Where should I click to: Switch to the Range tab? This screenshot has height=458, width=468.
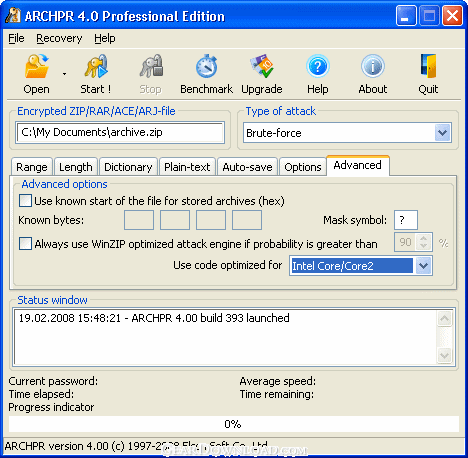(x=32, y=167)
